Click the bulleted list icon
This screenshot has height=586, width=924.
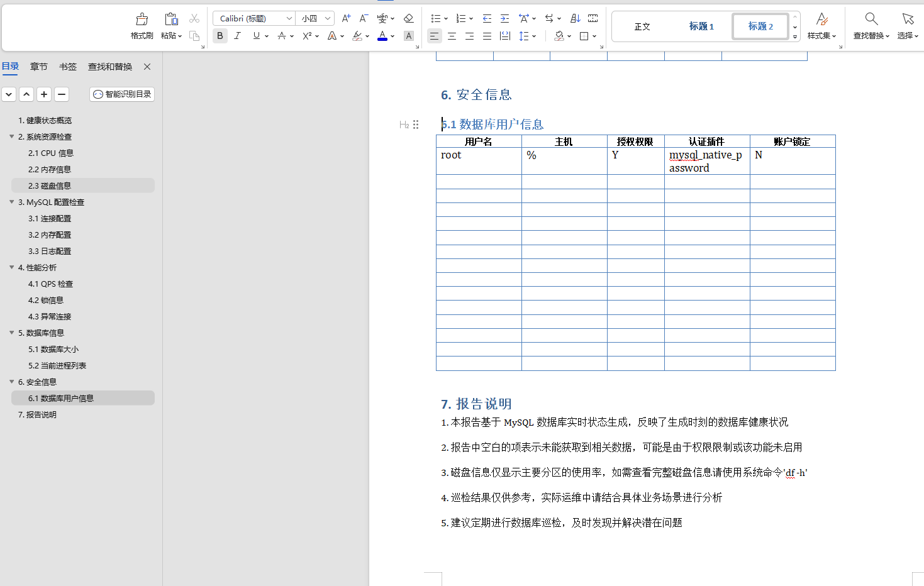tap(436, 18)
